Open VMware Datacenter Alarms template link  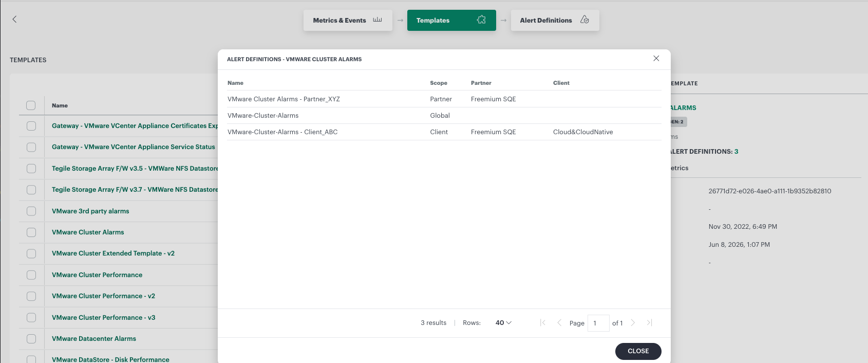[x=94, y=339]
